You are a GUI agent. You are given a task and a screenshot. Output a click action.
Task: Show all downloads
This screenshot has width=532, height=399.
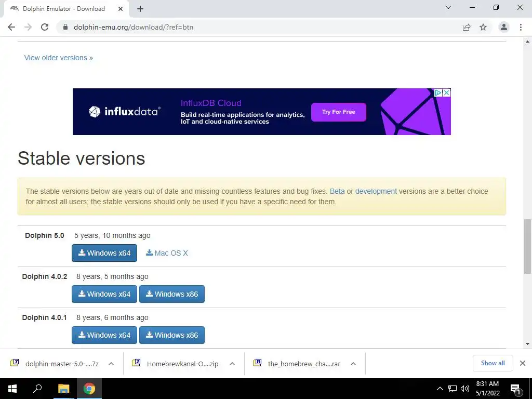493,363
